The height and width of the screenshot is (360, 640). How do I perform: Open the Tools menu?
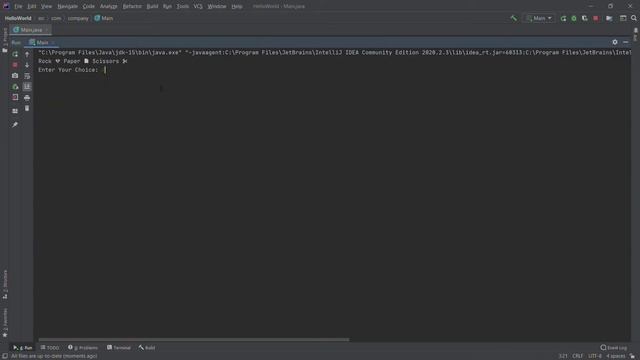tap(183, 7)
